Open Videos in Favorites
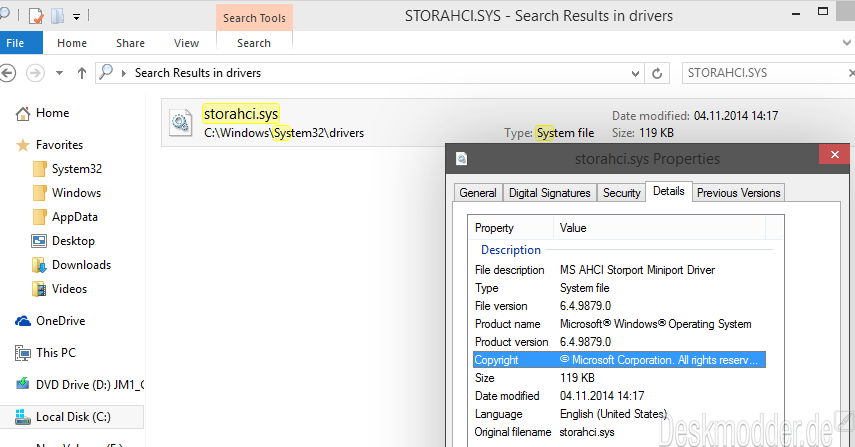Screen dimensions: 855x447 pos(69,289)
